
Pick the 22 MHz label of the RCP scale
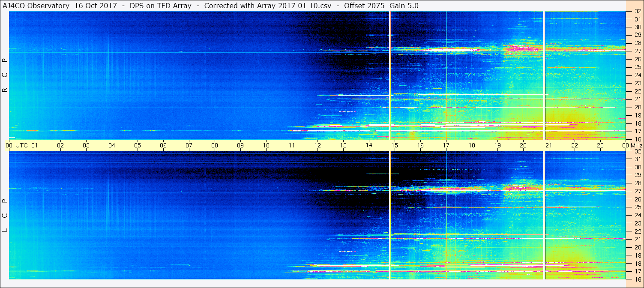click(638, 91)
